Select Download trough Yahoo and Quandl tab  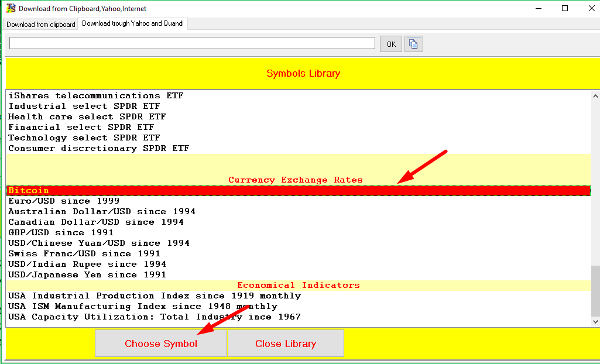pyautogui.click(x=133, y=24)
